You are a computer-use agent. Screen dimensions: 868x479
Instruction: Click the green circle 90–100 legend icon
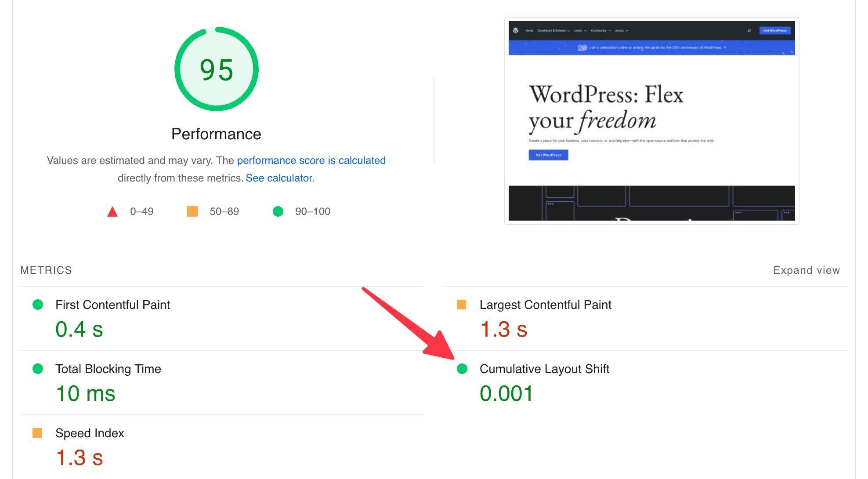[x=278, y=211]
